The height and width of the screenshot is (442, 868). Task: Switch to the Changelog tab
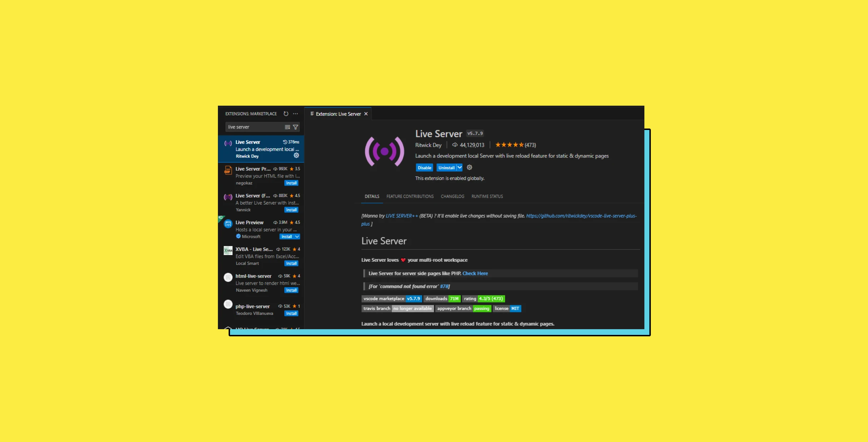coord(453,196)
